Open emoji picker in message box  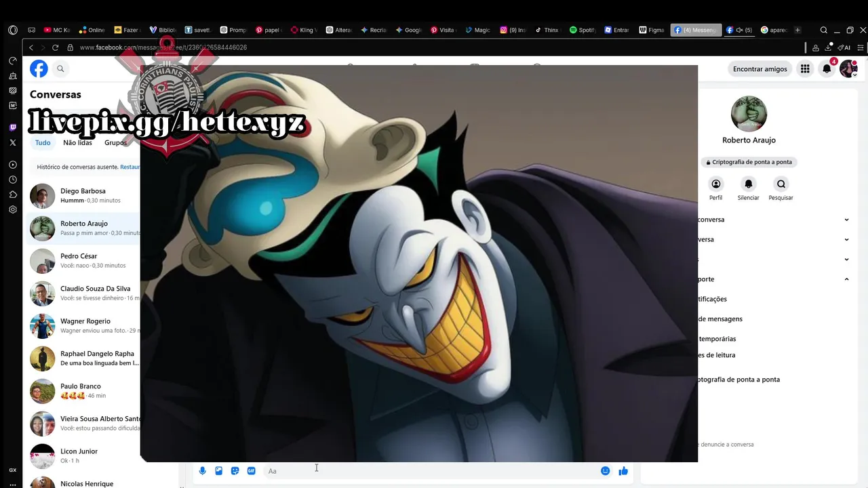click(605, 471)
